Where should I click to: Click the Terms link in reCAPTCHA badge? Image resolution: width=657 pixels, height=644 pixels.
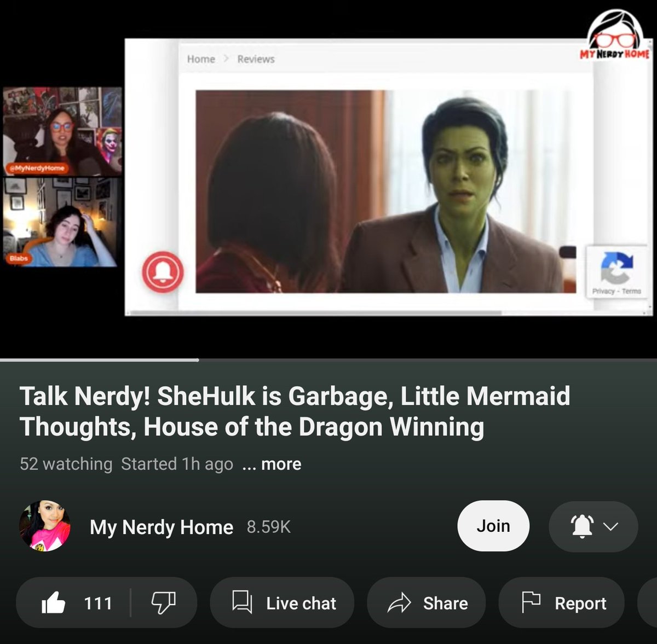(x=631, y=291)
